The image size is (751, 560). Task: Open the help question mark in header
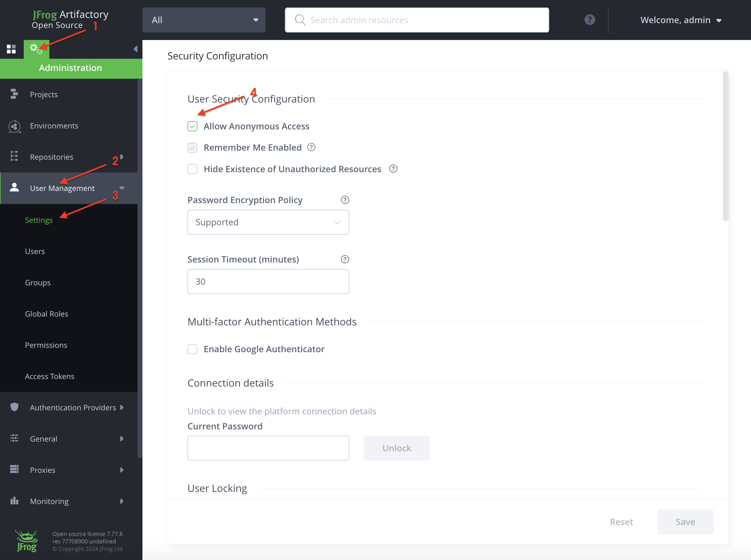pyautogui.click(x=590, y=20)
